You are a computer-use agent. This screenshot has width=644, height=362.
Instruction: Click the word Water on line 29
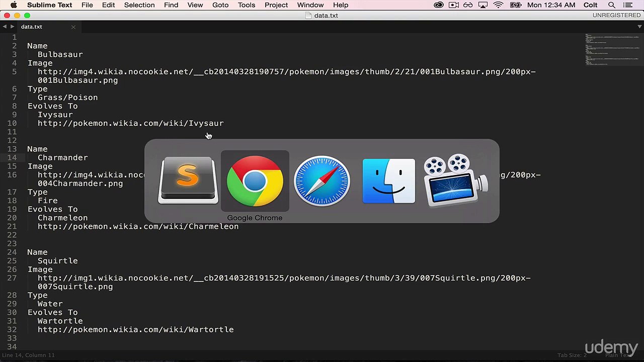click(50, 304)
